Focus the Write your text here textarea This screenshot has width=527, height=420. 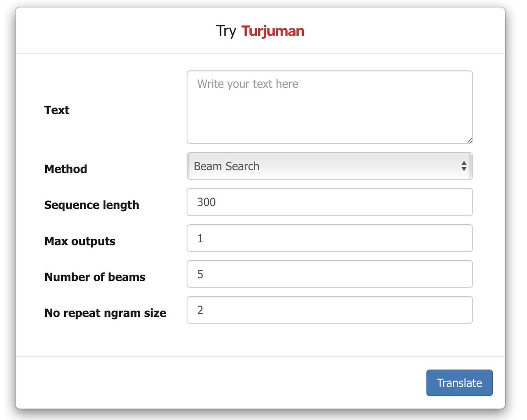(x=330, y=107)
